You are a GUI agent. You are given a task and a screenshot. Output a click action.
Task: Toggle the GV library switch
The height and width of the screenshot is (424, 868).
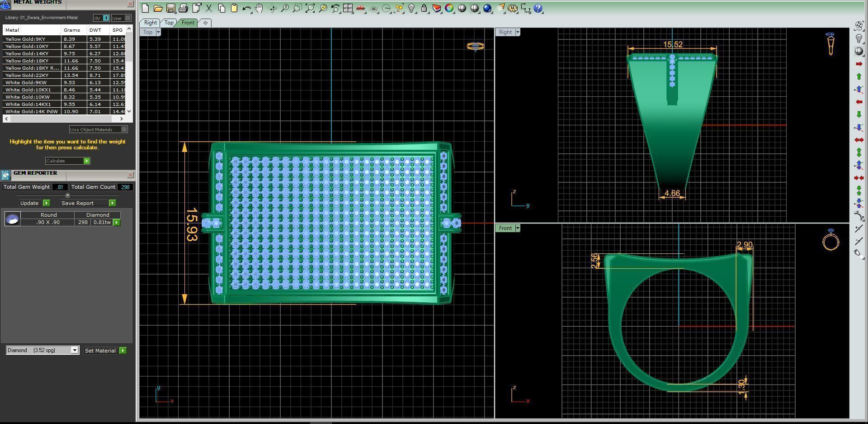pos(101,18)
